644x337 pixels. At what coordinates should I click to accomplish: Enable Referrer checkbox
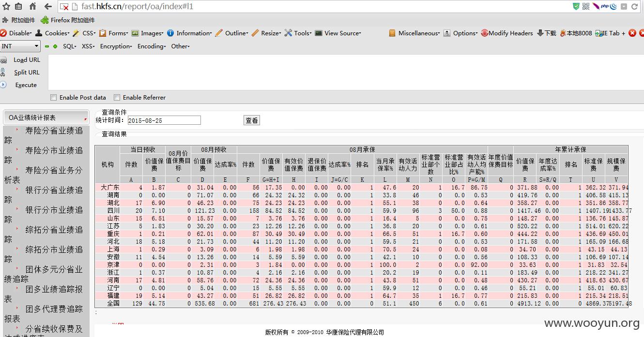click(117, 97)
